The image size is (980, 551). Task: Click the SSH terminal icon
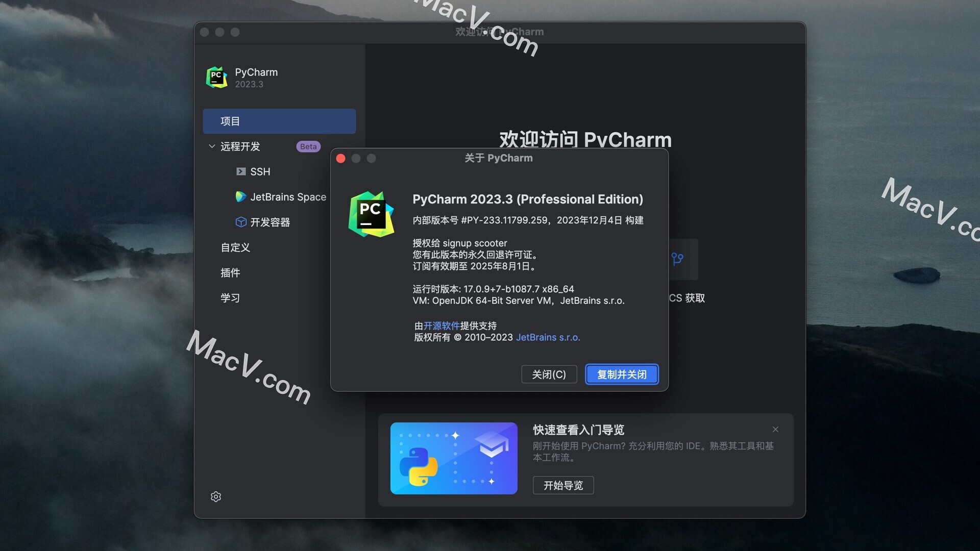tap(241, 171)
